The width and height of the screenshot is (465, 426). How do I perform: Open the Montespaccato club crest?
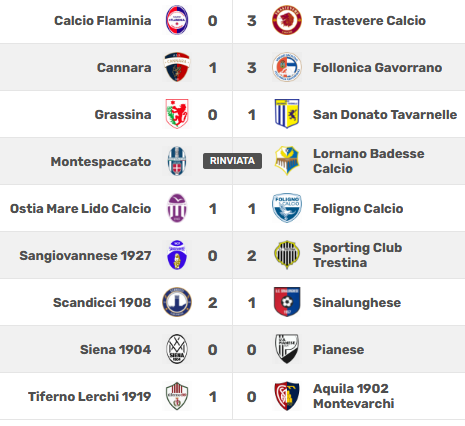pos(177,161)
